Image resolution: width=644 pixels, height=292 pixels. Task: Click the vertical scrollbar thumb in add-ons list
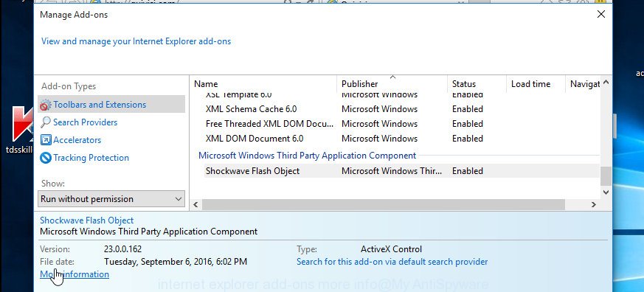(606, 176)
